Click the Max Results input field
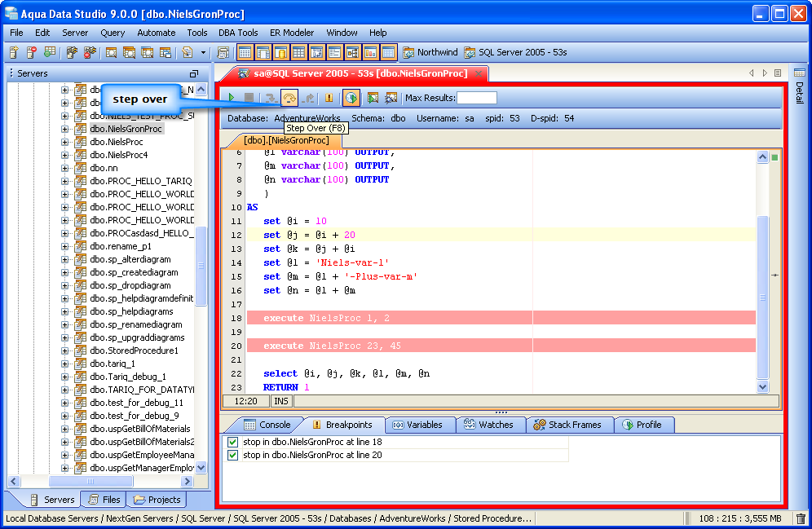The image size is (812, 529). [x=476, y=98]
